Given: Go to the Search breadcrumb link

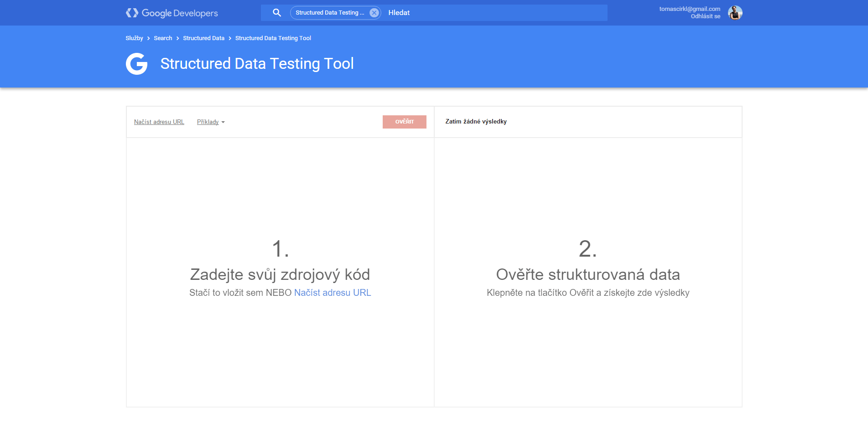Looking at the screenshot, I should pyautogui.click(x=163, y=38).
